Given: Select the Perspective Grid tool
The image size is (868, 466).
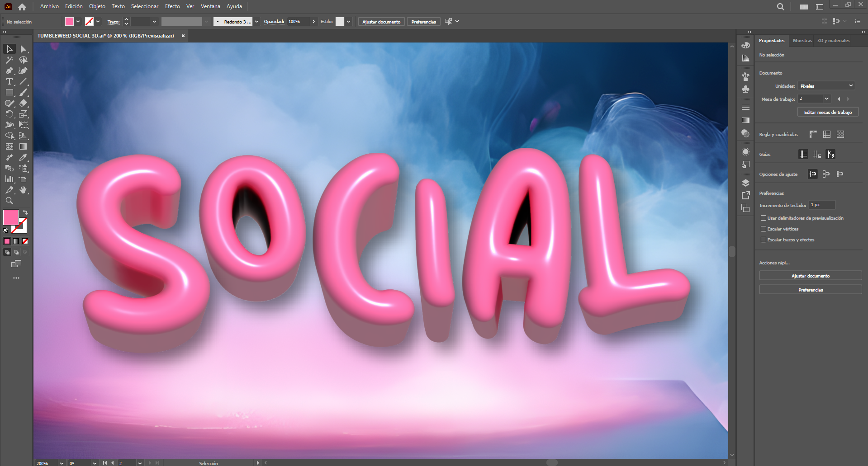Looking at the screenshot, I should click(24, 136).
